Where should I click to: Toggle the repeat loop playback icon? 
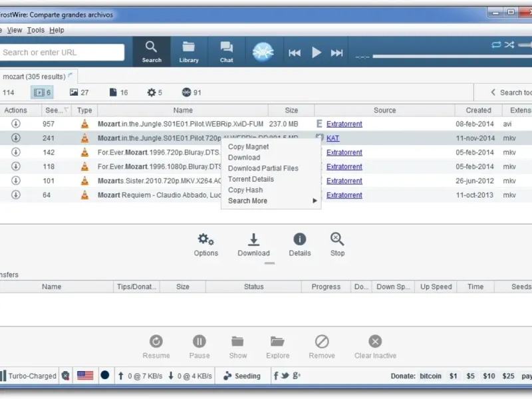496,45
